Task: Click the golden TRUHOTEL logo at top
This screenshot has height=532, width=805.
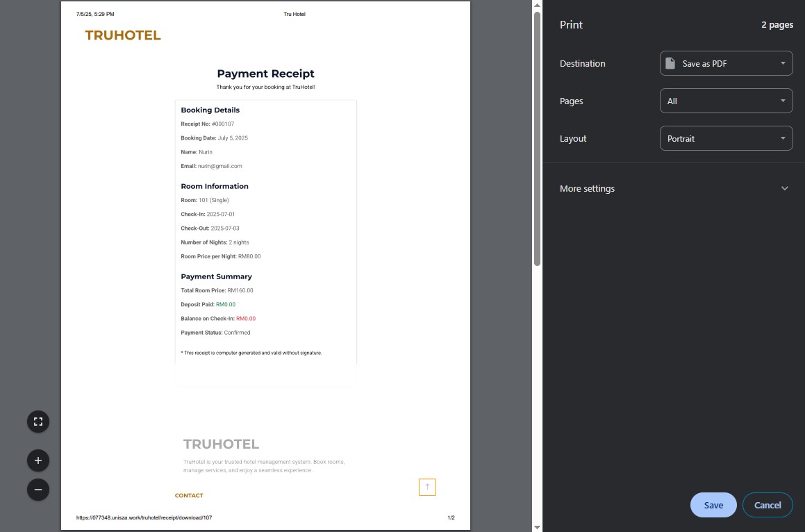Action: coord(123,35)
